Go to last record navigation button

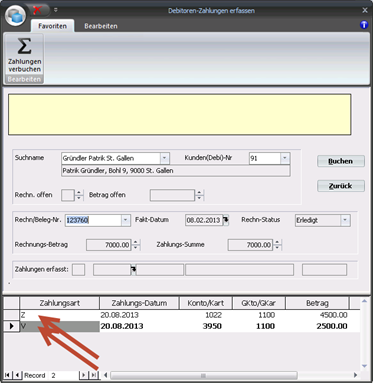click(94, 375)
